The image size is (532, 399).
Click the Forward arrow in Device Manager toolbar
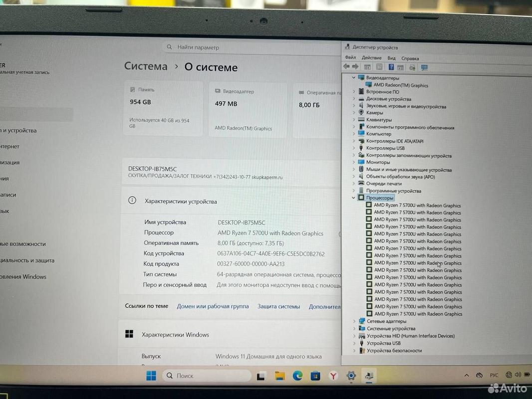click(355, 66)
